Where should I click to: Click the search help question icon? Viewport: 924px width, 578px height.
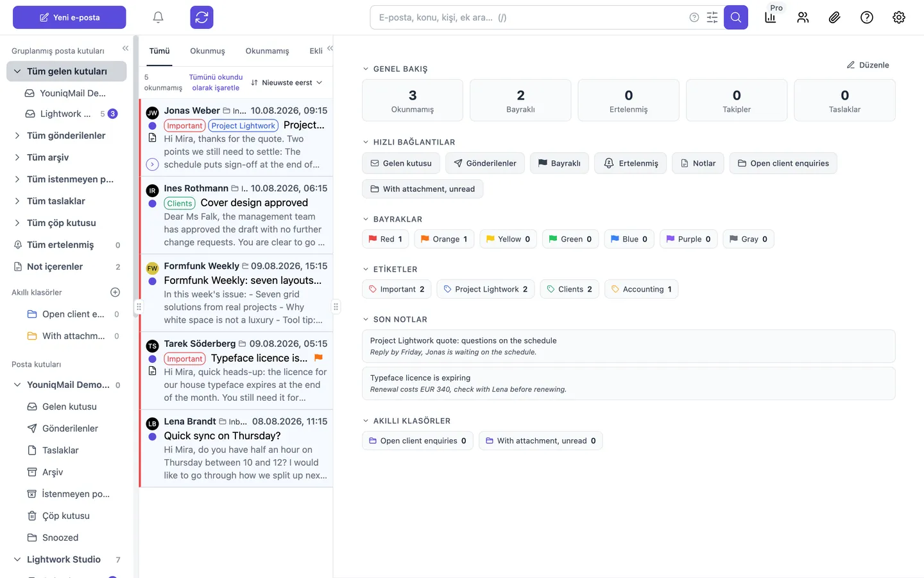(694, 17)
